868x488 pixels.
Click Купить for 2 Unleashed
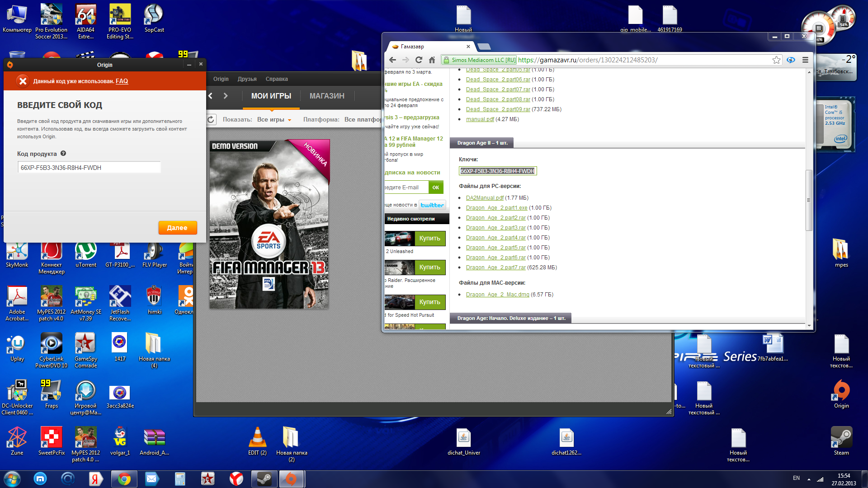(429, 238)
